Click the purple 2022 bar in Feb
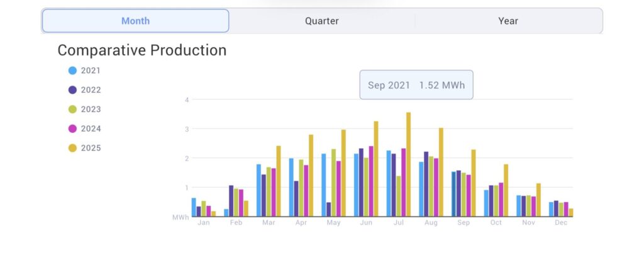This screenshot has height=255, width=644. 231,201
